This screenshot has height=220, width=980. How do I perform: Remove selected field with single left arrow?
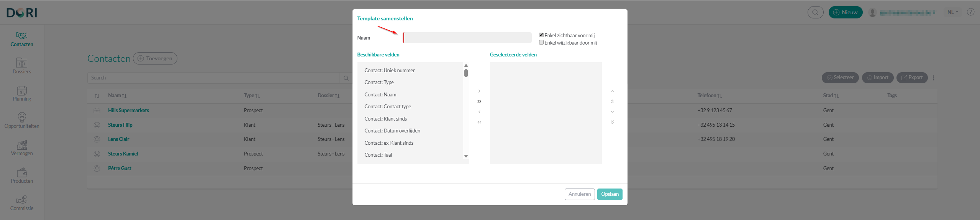479,112
